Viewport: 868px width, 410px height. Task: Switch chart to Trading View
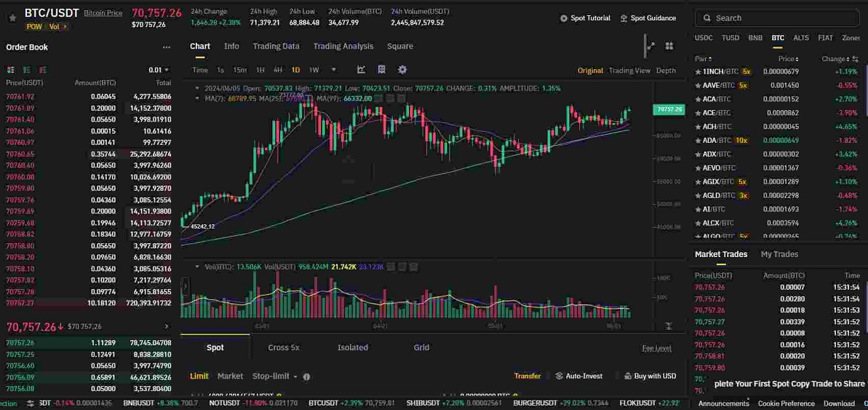(x=629, y=71)
